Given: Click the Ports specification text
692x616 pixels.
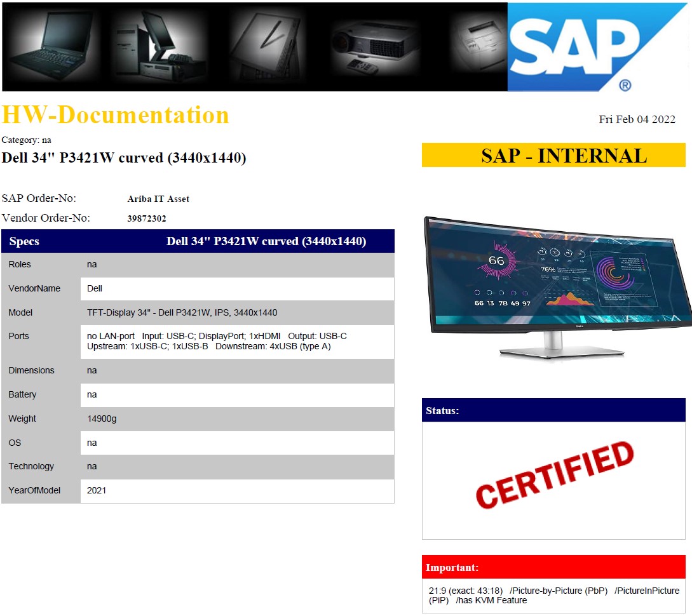Looking at the screenshot, I should click(217, 341).
